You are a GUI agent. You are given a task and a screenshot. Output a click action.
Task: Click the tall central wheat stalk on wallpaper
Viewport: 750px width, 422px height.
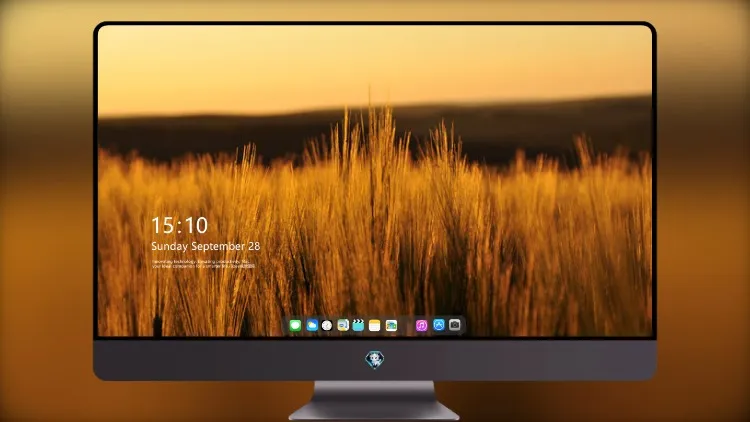[x=369, y=144]
